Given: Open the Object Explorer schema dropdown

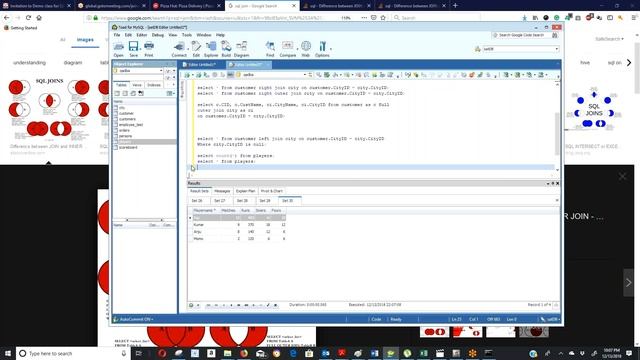Looking at the screenshot, I should 160,71.
